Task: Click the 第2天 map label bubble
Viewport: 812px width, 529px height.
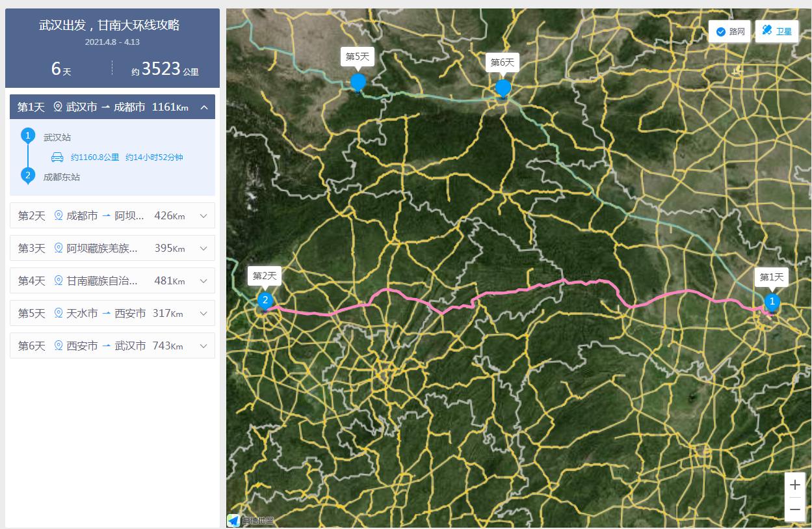Action: pyautogui.click(x=265, y=276)
